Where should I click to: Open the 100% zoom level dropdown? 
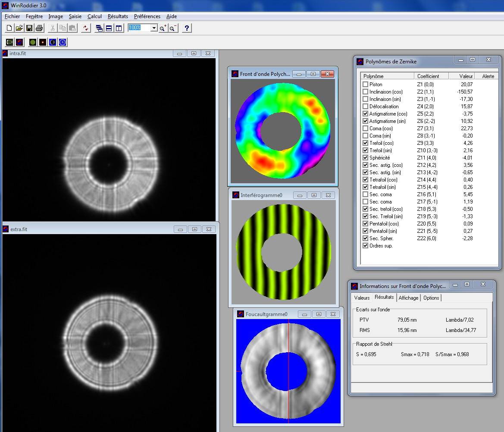(154, 28)
